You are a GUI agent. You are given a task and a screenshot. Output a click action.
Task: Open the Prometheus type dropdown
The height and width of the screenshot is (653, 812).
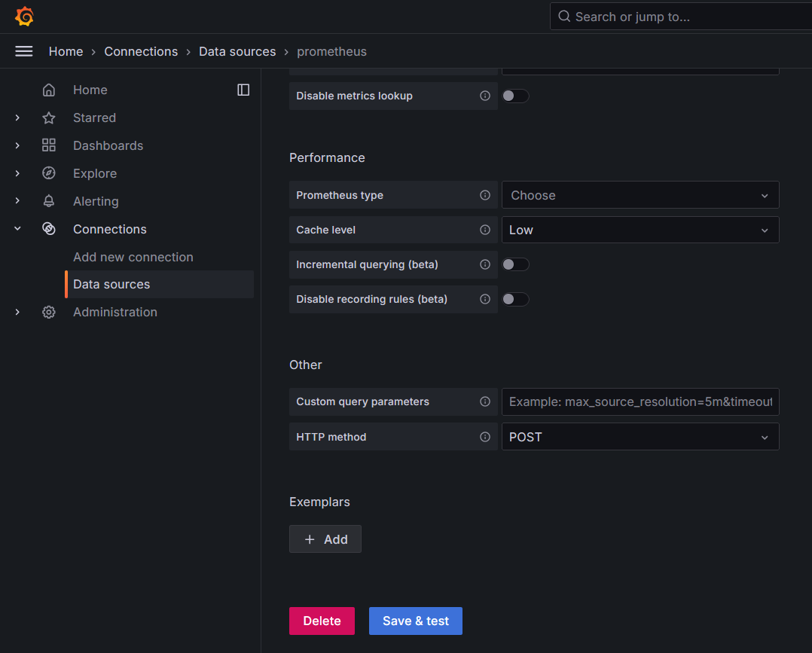tap(640, 195)
